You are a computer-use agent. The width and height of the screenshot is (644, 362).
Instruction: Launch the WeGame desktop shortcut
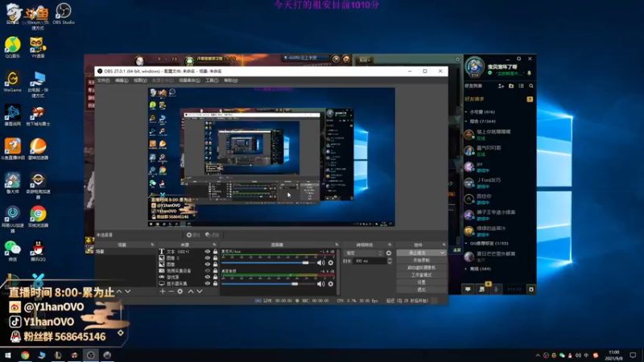pyautogui.click(x=13, y=82)
